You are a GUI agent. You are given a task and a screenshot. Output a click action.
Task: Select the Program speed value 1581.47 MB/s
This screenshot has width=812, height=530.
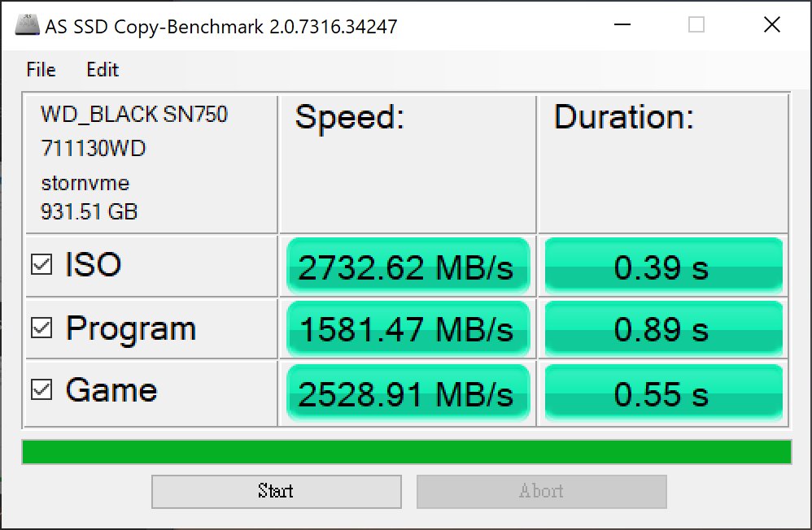(407, 328)
